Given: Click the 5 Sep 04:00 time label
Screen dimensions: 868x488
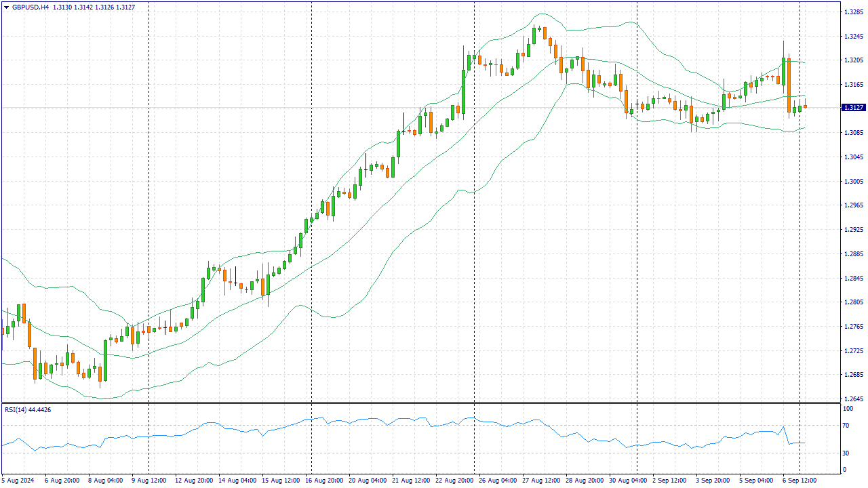Looking at the screenshot, I should [756, 481].
